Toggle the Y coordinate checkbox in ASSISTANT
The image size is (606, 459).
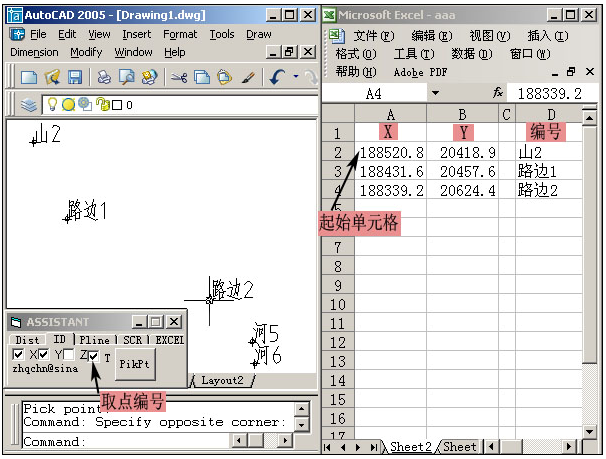(43, 354)
